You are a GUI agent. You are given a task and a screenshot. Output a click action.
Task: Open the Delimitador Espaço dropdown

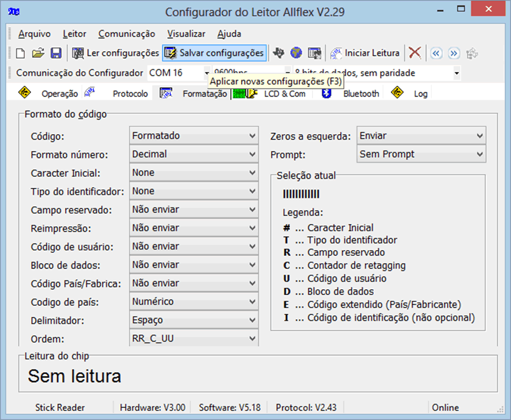pos(194,320)
